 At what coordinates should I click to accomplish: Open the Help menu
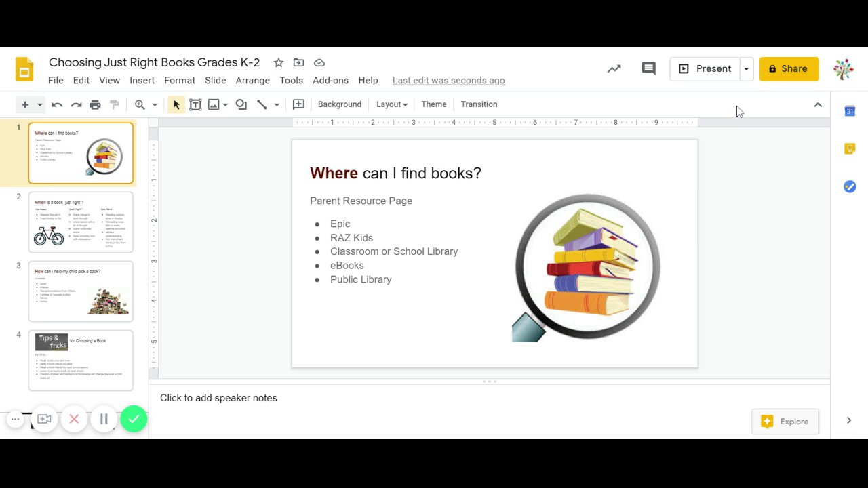pos(368,80)
